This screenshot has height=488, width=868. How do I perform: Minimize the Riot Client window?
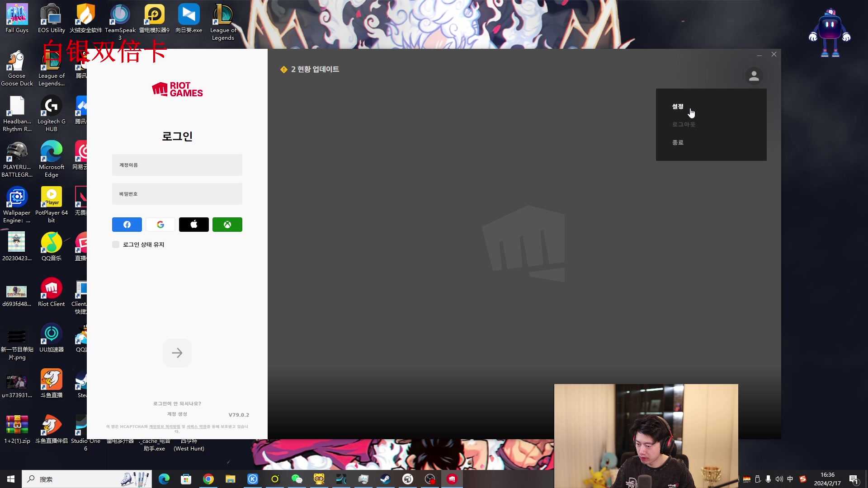pos(759,54)
